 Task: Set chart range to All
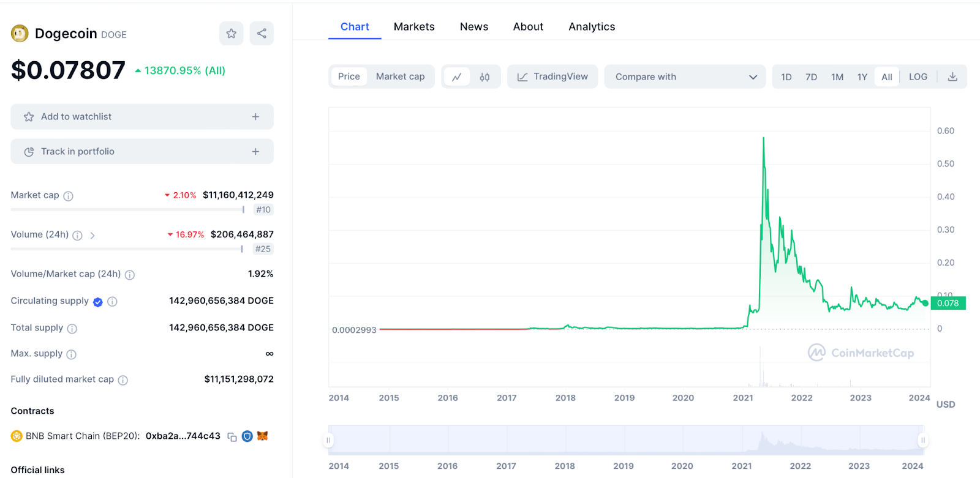pyautogui.click(x=887, y=77)
